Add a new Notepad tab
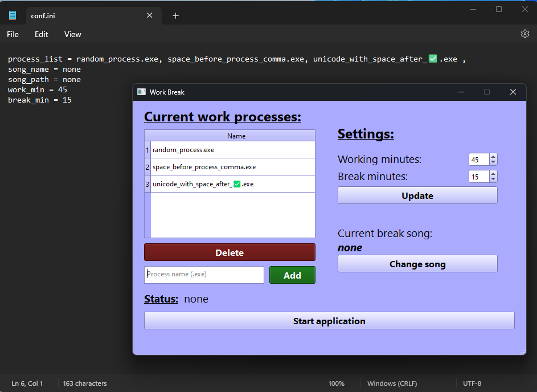This screenshot has height=392, width=537. (176, 16)
